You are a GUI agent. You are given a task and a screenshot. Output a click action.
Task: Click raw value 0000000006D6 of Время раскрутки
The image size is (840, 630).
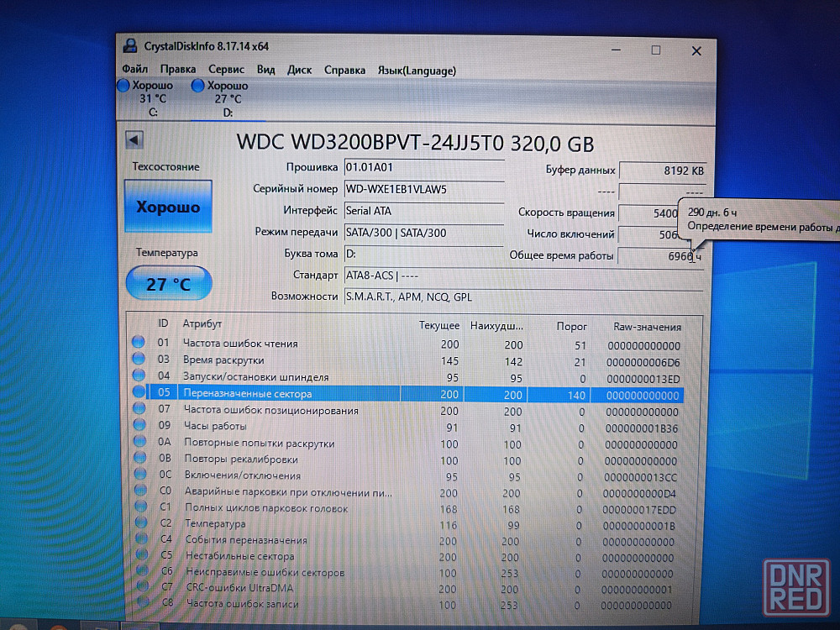click(643, 362)
